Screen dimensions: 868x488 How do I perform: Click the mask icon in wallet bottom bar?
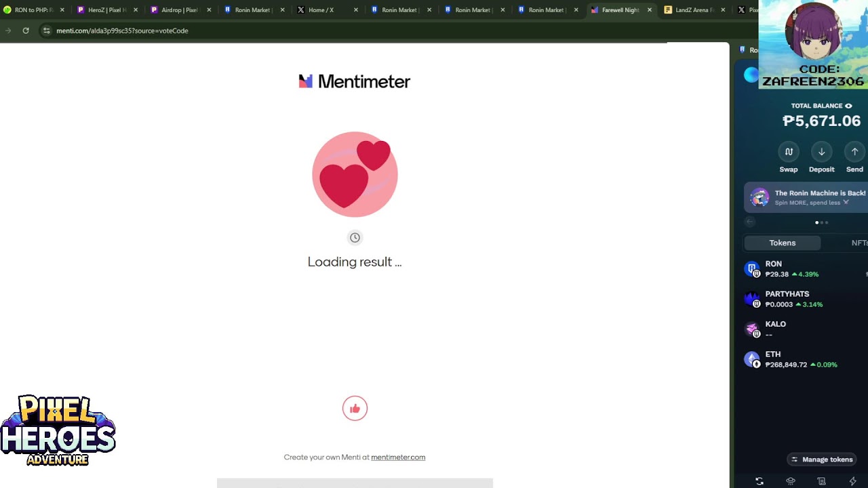click(x=791, y=481)
